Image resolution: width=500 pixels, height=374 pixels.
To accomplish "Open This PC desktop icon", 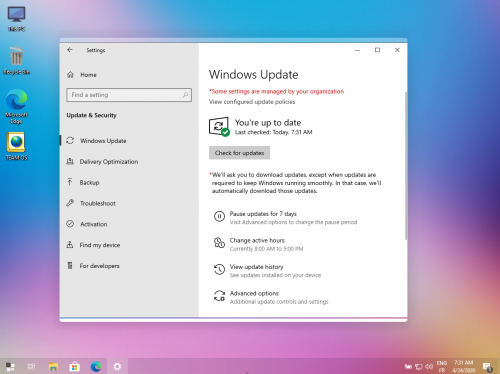I will 16,19.
